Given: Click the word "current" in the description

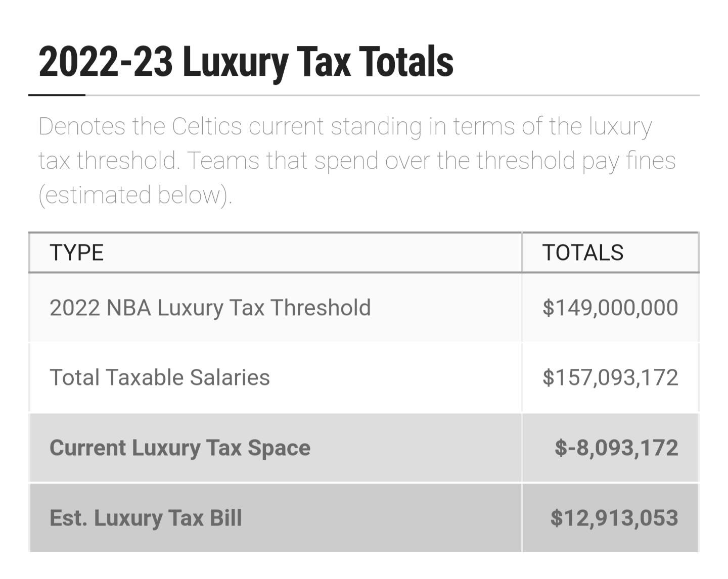Looking at the screenshot, I should click(x=286, y=126).
